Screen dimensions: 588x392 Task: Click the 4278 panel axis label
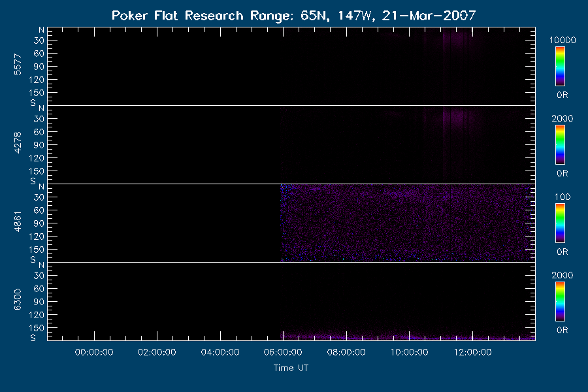(18, 142)
